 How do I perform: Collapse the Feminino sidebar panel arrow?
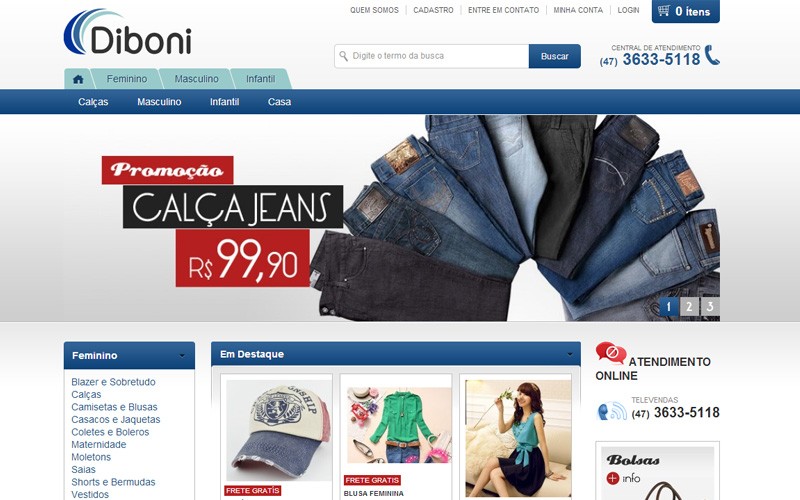(182, 356)
